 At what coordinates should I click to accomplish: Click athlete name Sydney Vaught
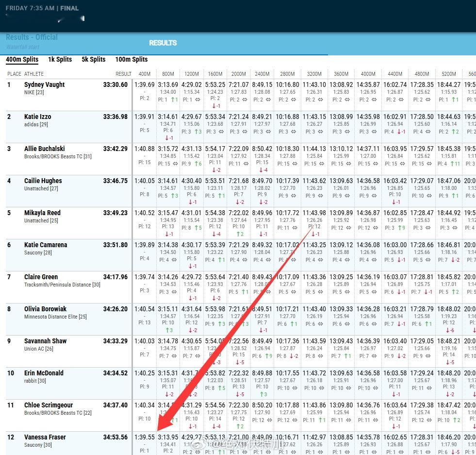(x=45, y=84)
